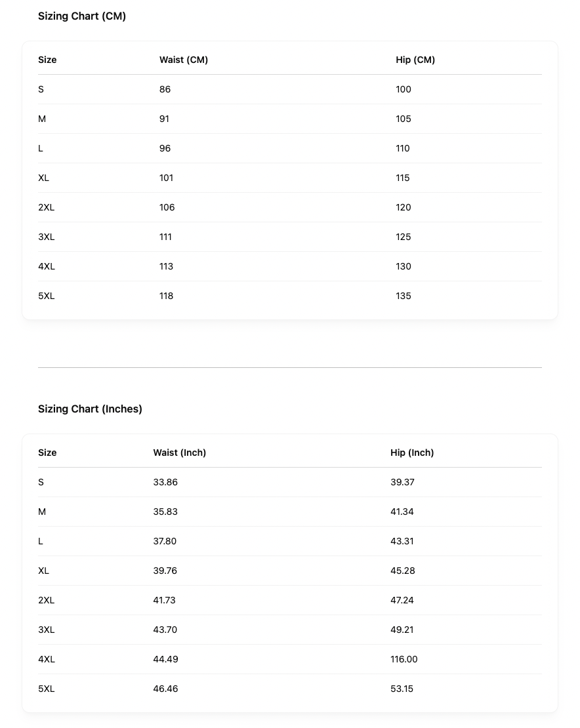Select the "Hip (CM)" column header

[x=415, y=60]
